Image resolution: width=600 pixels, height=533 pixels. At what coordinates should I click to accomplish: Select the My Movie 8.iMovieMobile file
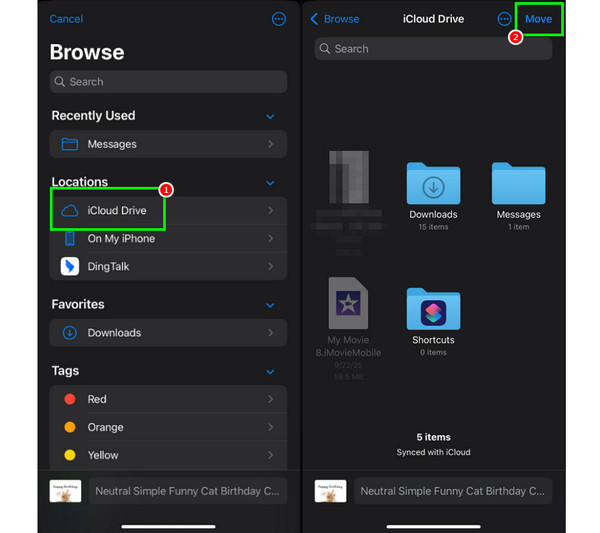(348, 328)
